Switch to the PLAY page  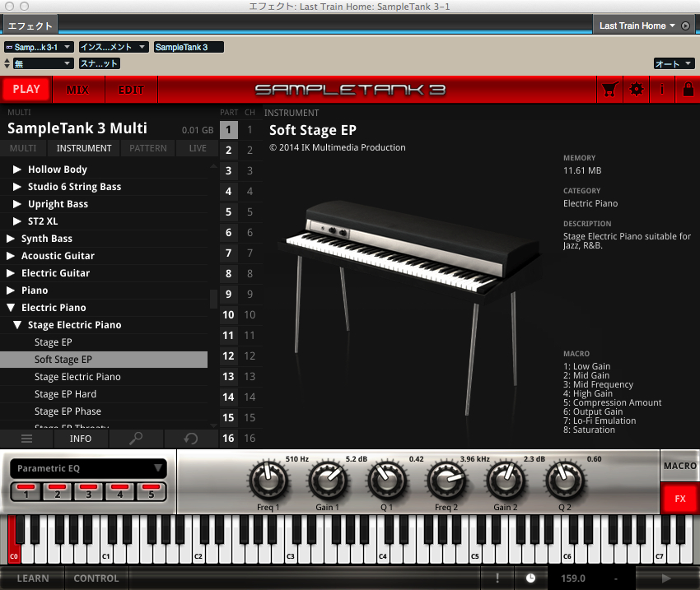pyautogui.click(x=26, y=89)
